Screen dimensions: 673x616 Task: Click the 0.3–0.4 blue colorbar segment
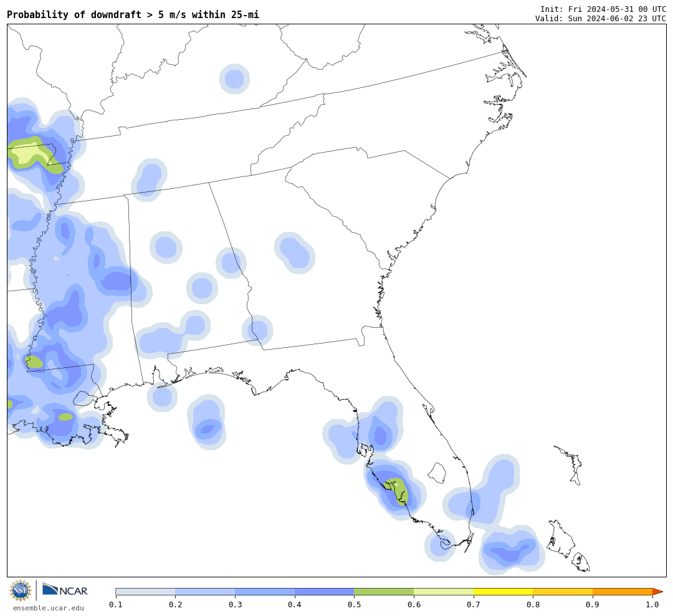click(x=265, y=592)
